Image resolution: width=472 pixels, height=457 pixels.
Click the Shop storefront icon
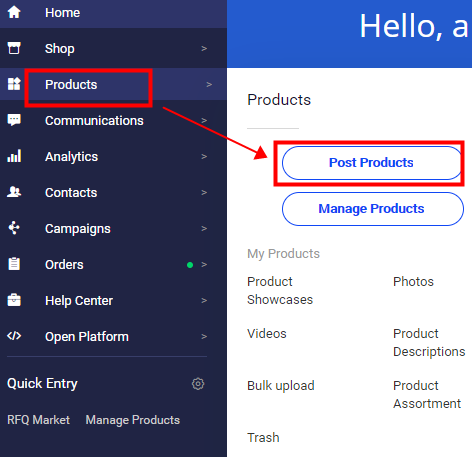[x=14, y=48]
